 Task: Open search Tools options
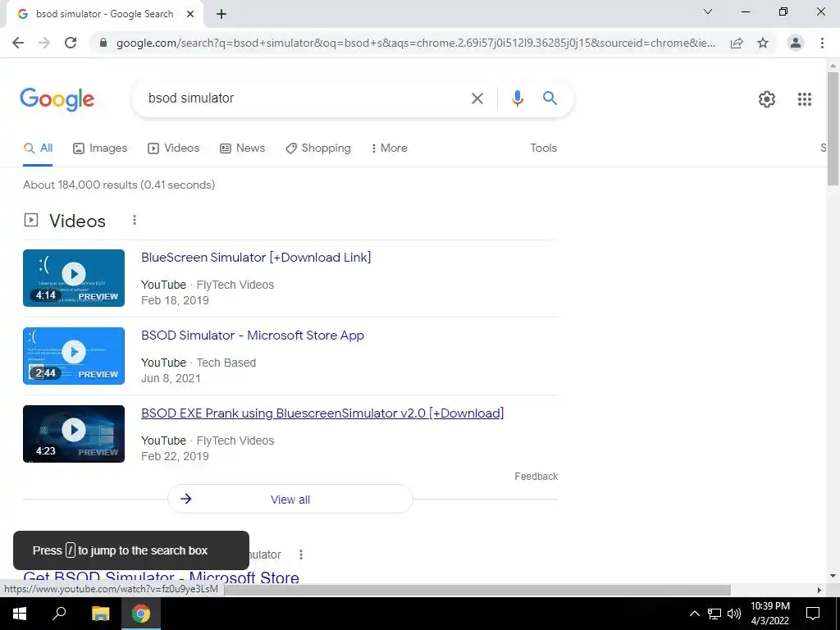(543, 148)
